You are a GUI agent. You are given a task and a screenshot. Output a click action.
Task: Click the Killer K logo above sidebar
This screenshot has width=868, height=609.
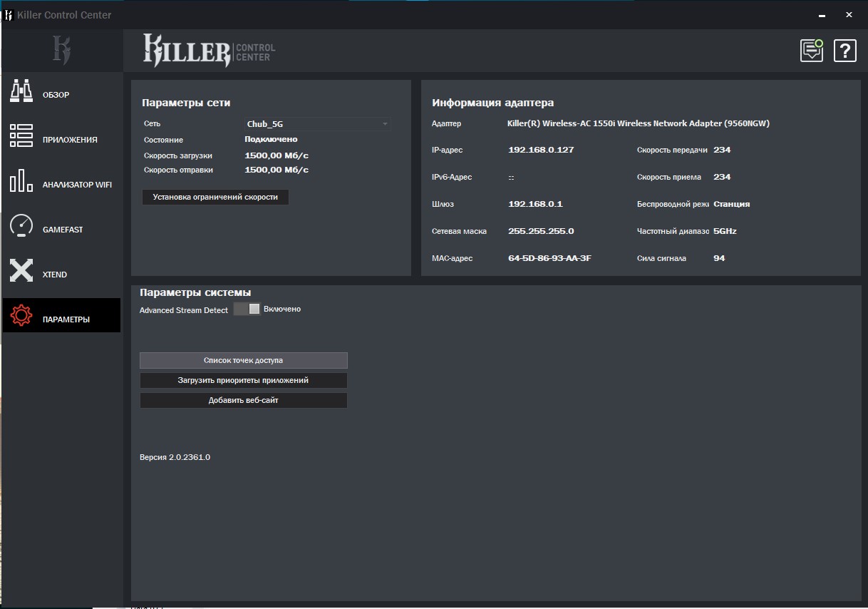coord(61,50)
